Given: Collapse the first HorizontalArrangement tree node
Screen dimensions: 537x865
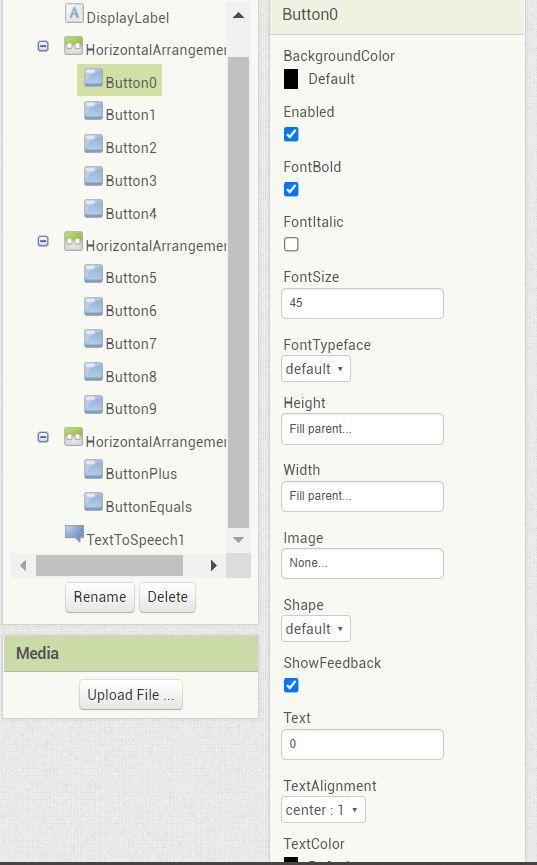Looking at the screenshot, I should click(43, 46).
